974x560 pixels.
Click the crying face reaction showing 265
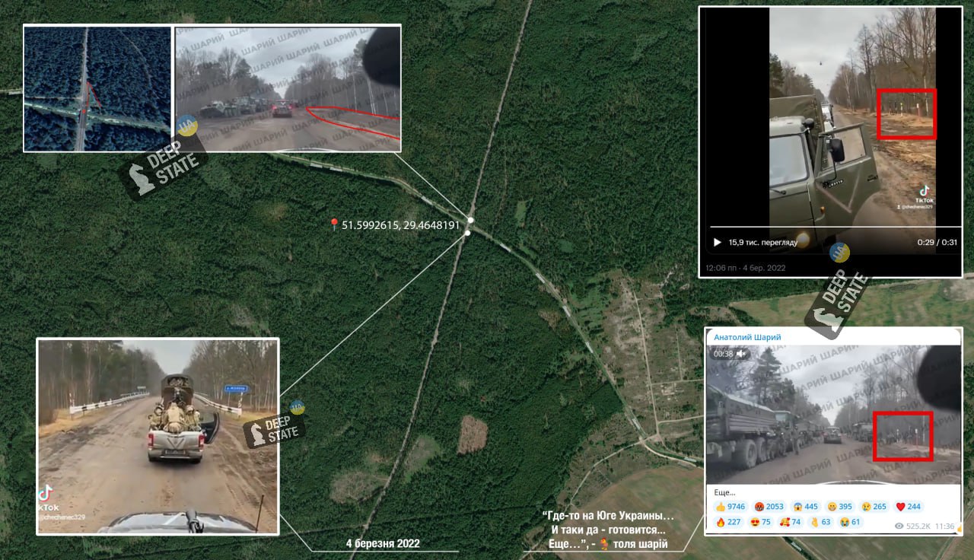point(874,507)
